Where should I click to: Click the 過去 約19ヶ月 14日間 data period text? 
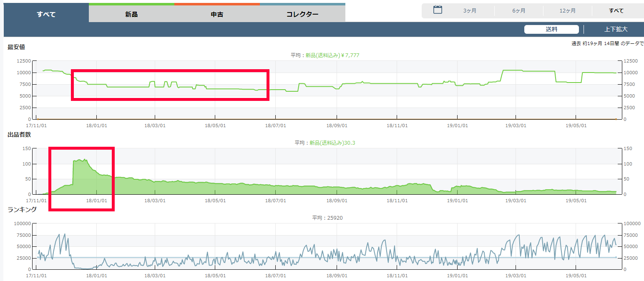point(607,43)
